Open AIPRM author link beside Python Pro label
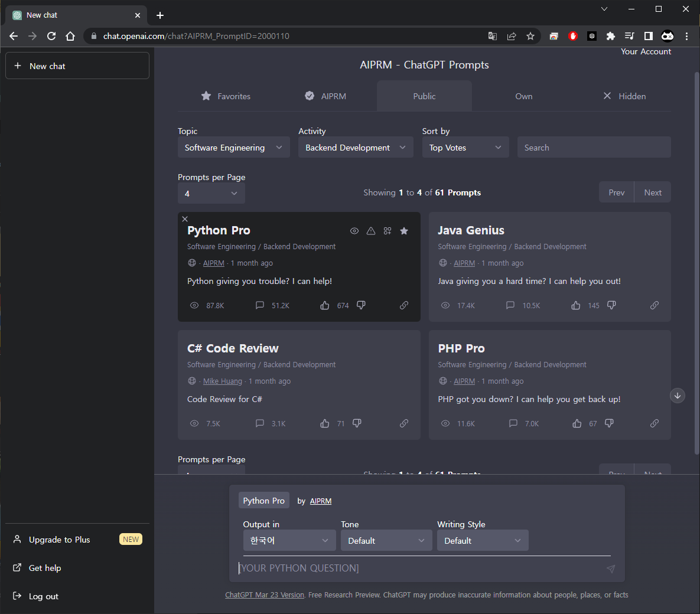Screen dimensions: 700x614 click(321, 501)
